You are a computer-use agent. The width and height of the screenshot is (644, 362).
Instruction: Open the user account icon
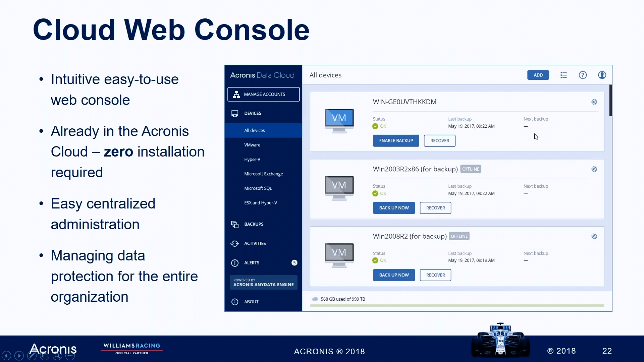click(602, 75)
